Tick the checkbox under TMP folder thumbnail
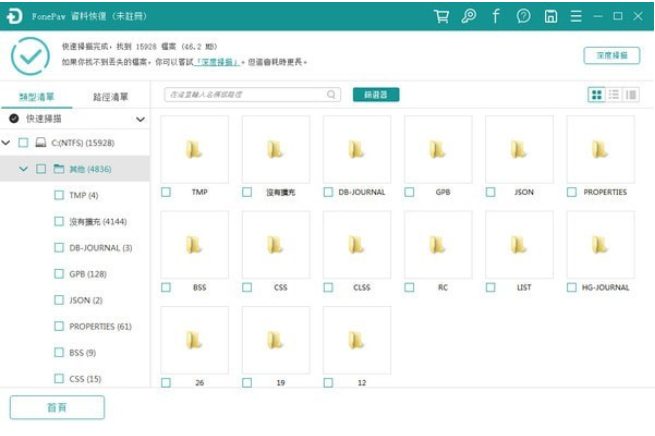This screenshot has width=655, height=436. click(x=166, y=192)
